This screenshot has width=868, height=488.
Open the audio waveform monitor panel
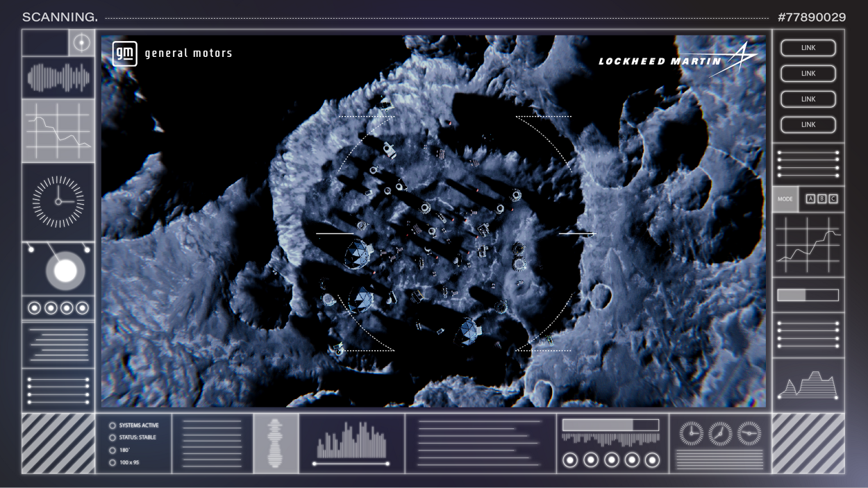tap(58, 78)
